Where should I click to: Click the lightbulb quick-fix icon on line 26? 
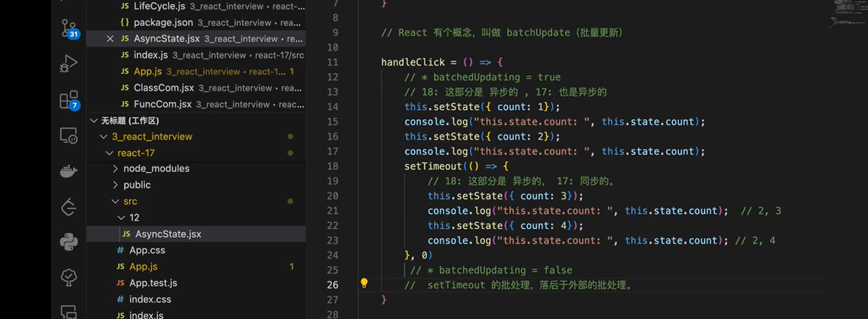(x=364, y=283)
